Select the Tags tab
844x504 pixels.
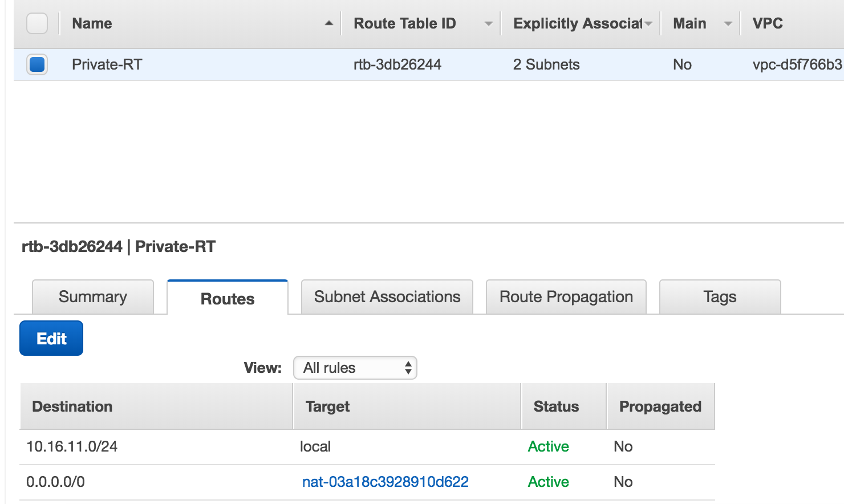click(x=720, y=297)
